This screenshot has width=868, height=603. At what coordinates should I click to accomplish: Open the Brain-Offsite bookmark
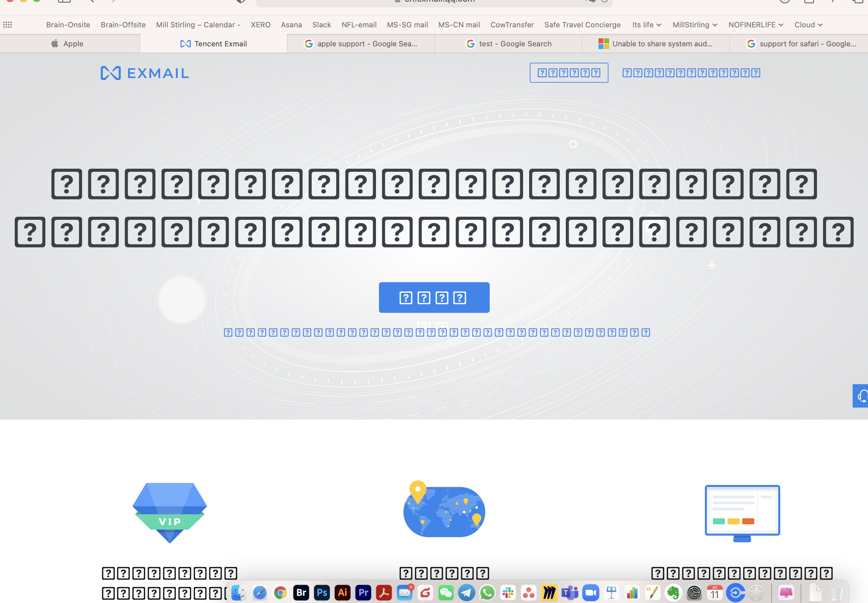pyautogui.click(x=123, y=25)
